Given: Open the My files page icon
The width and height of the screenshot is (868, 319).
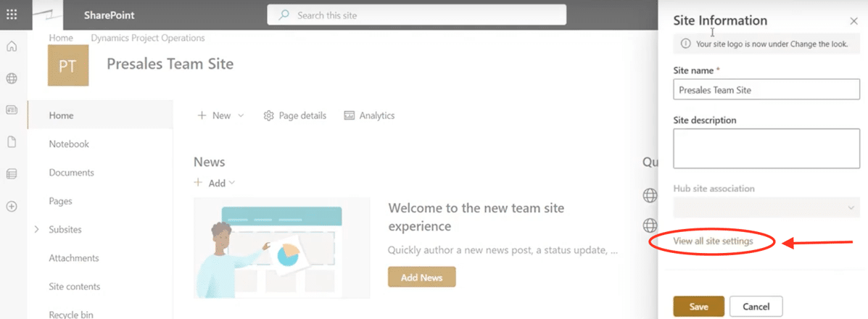Looking at the screenshot, I should click(12, 142).
